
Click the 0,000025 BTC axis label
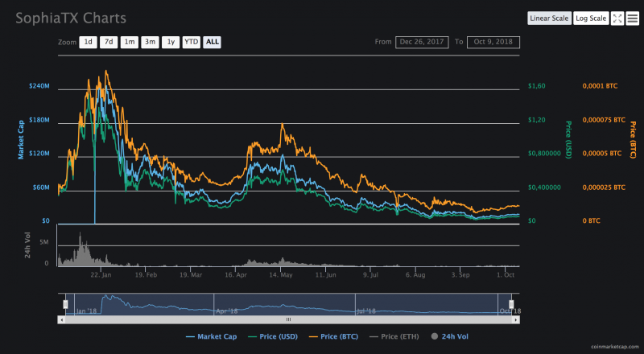[x=604, y=187]
